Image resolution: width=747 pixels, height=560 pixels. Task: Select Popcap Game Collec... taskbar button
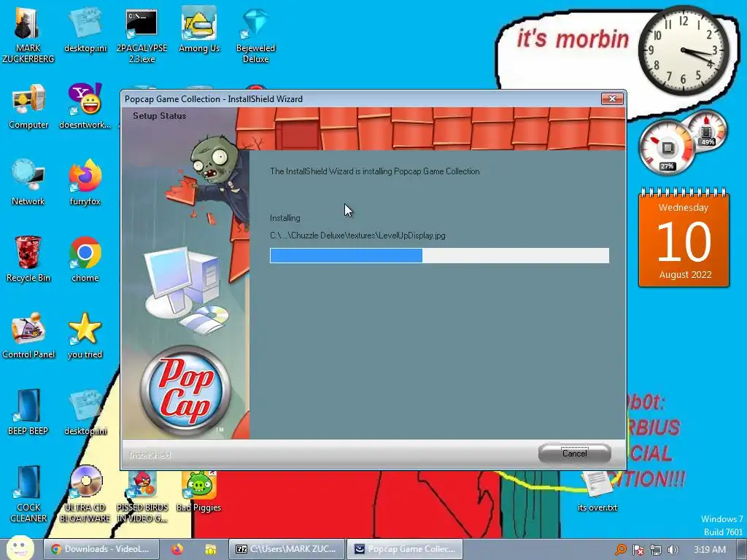pos(404,549)
